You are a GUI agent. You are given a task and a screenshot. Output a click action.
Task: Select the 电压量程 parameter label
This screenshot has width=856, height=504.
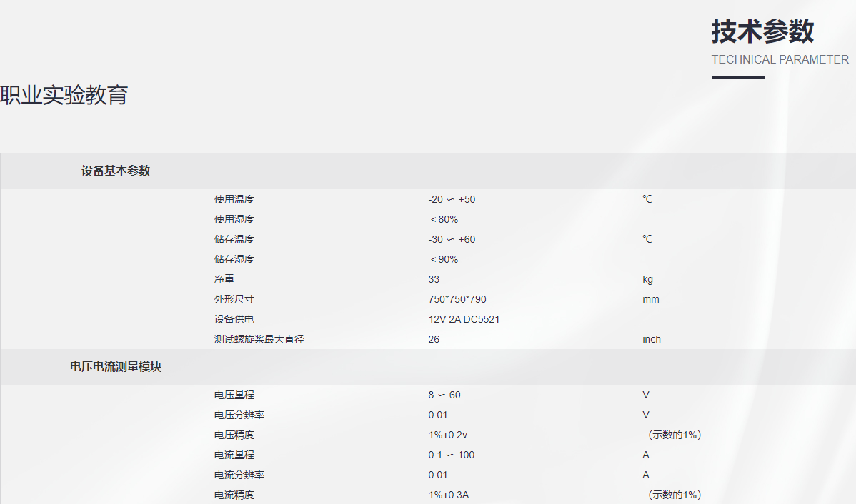[x=234, y=395]
